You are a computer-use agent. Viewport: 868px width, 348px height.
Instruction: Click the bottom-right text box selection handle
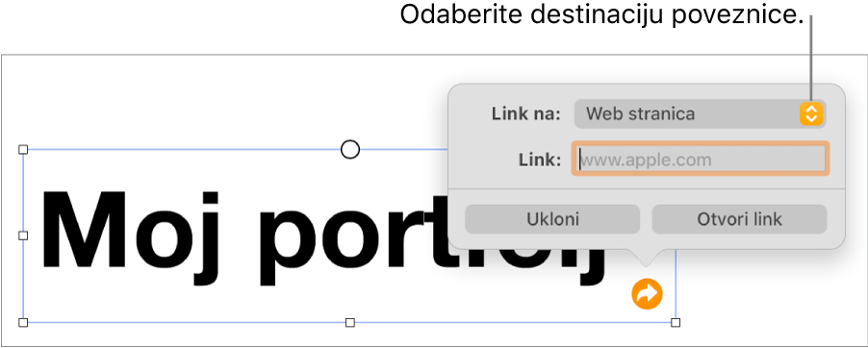click(x=676, y=323)
